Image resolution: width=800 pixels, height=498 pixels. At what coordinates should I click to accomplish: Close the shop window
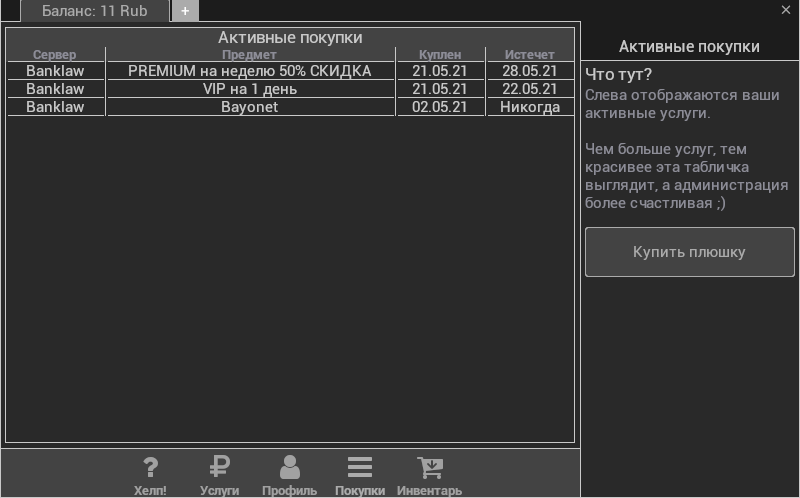[786, 10]
